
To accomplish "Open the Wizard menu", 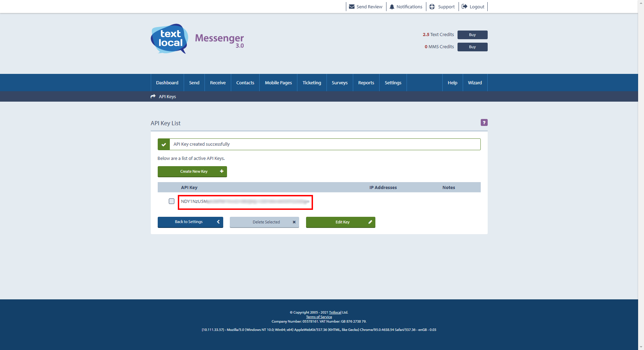I will [475, 83].
